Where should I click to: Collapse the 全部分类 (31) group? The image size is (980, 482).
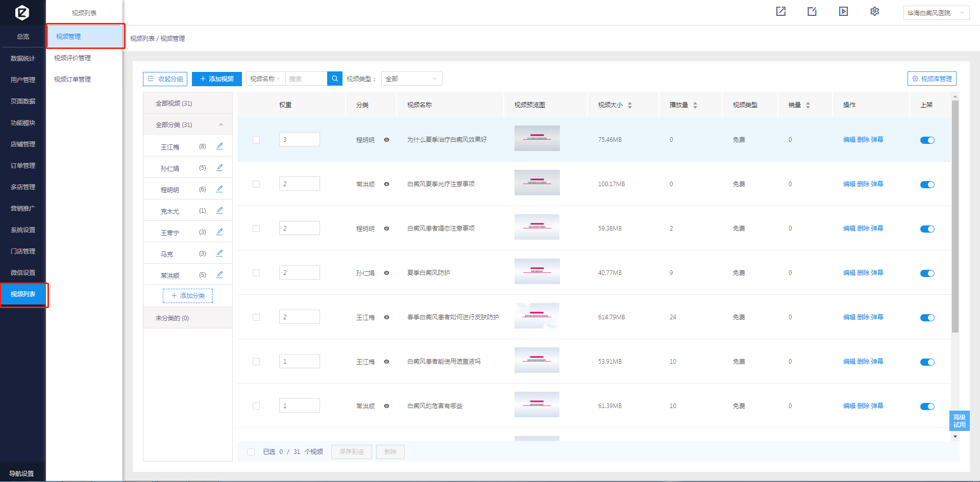[221, 125]
